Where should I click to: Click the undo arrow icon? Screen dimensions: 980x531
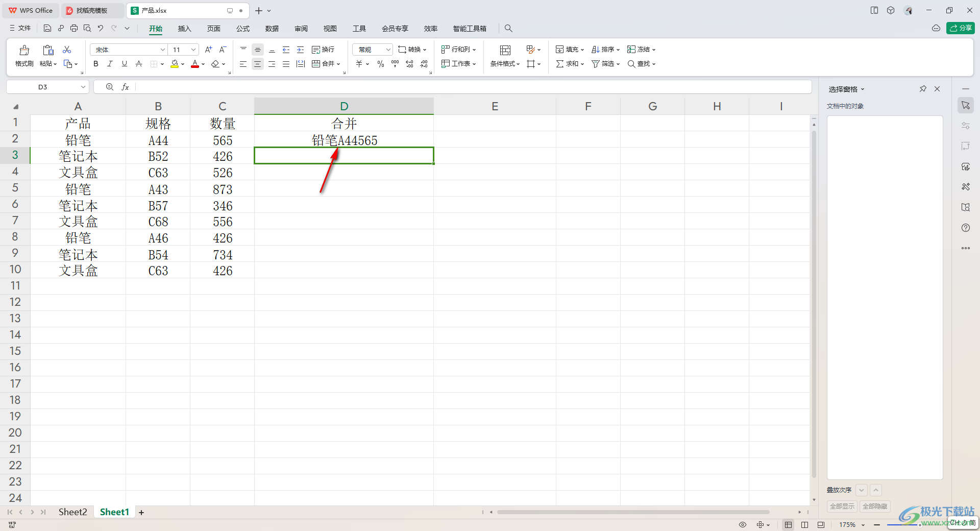pyautogui.click(x=101, y=29)
